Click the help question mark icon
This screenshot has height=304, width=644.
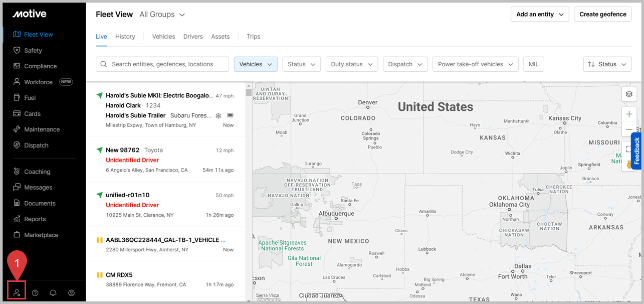point(35,293)
